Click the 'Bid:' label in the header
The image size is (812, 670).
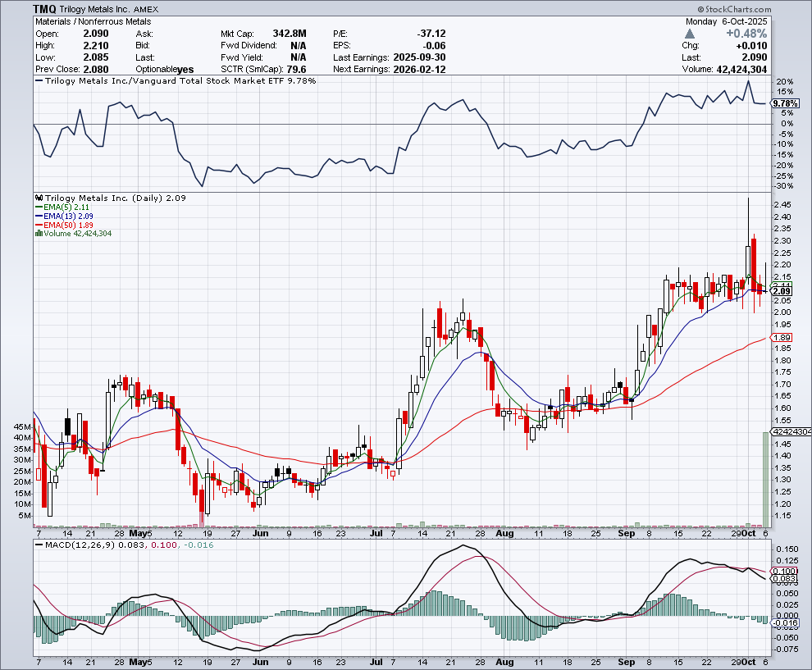(144, 46)
